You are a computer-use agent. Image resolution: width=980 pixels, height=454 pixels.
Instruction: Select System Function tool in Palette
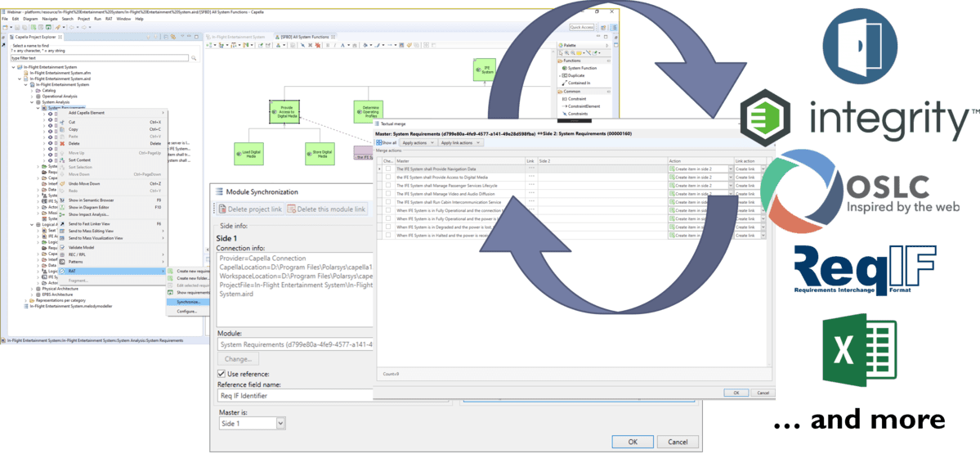(580, 68)
